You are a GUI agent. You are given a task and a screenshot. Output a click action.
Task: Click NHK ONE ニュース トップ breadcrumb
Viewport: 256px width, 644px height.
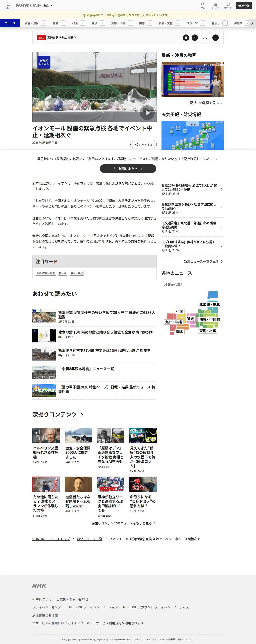click(x=51, y=539)
